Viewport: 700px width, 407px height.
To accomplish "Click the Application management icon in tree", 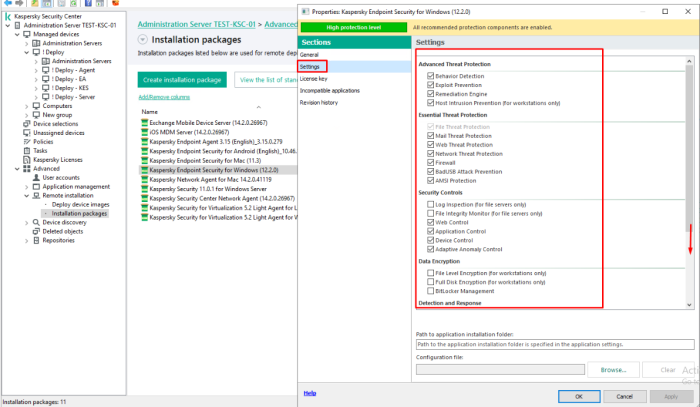I will pos(36,187).
